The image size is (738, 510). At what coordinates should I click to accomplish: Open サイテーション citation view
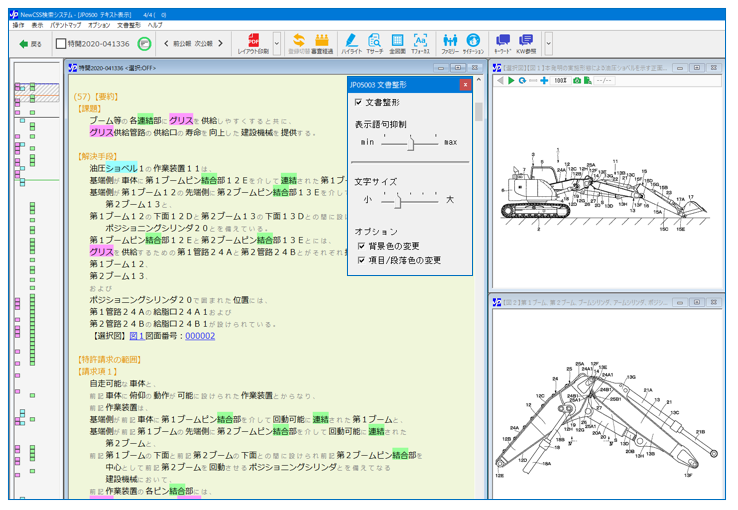pyautogui.click(x=473, y=44)
